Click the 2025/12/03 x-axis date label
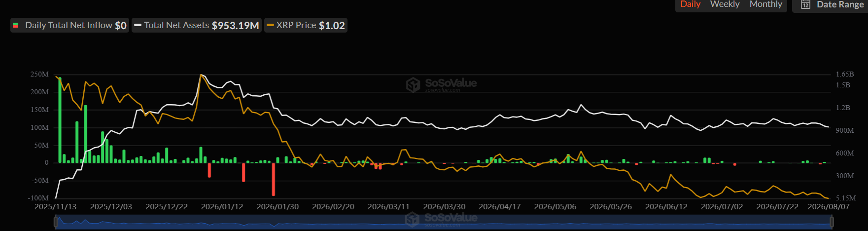Image resolution: width=868 pixels, height=231 pixels. coord(111,207)
